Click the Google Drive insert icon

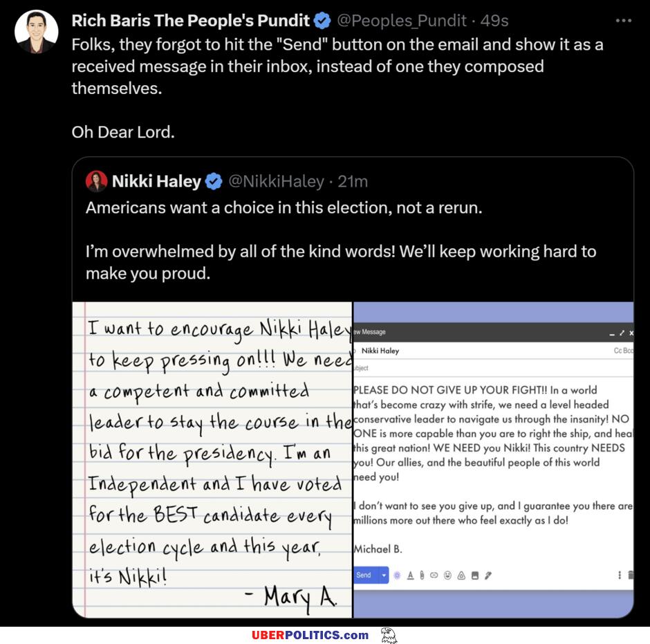coord(461,575)
